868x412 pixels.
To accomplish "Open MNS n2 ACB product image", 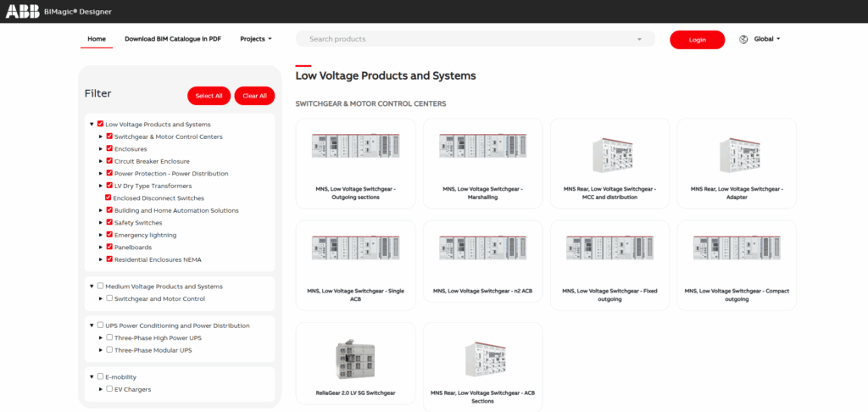I will click(x=482, y=248).
